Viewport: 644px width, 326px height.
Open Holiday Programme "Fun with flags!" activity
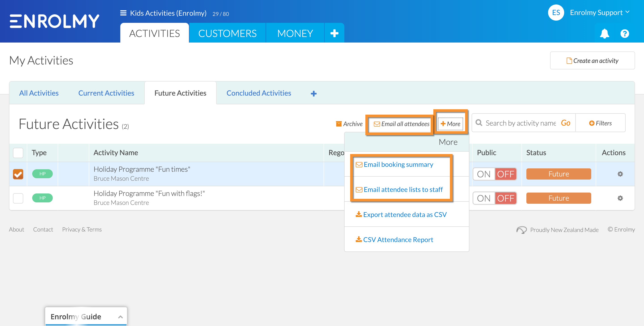pyautogui.click(x=149, y=193)
